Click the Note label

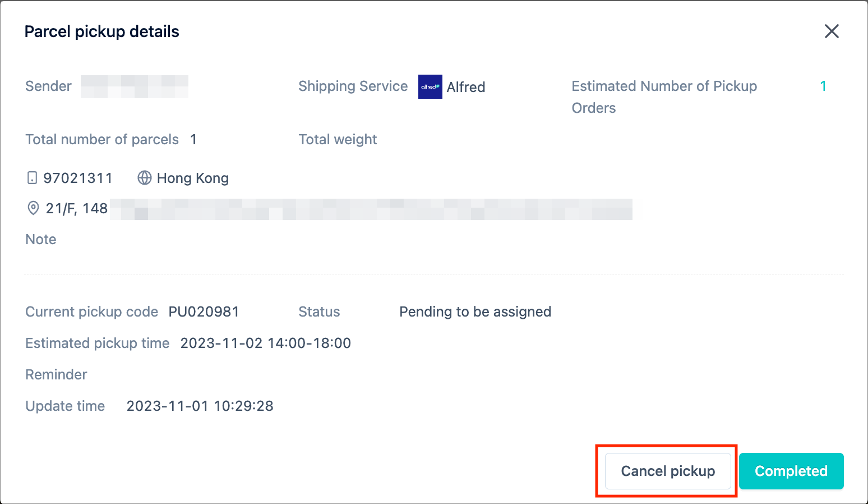coord(41,239)
